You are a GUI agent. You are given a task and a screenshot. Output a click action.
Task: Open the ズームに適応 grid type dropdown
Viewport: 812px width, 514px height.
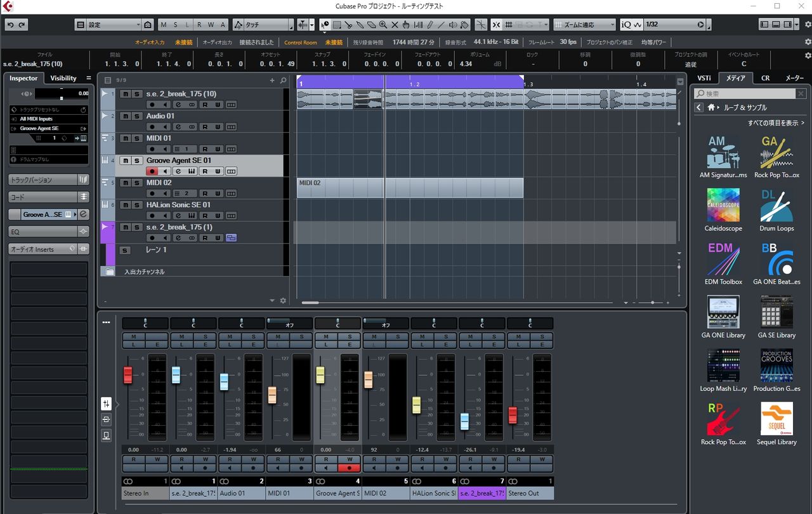tap(584, 25)
